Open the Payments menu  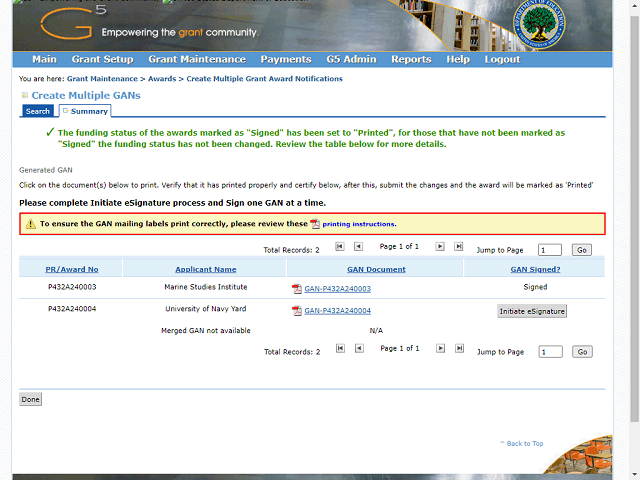[x=286, y=60]
